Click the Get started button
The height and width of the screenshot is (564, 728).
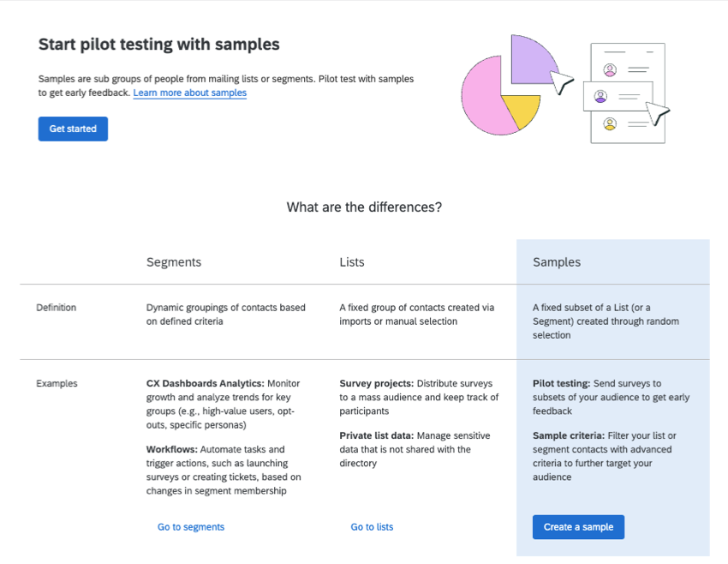coord(73,129)
